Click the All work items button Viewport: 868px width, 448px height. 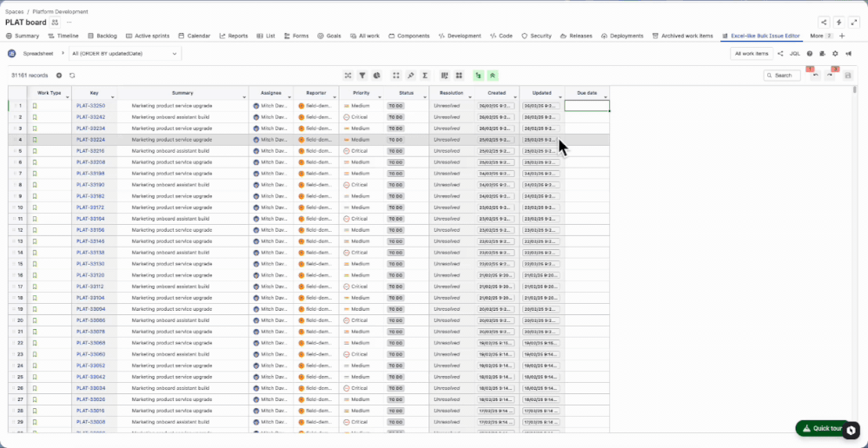pyautogui.click(x=752, y=54)
